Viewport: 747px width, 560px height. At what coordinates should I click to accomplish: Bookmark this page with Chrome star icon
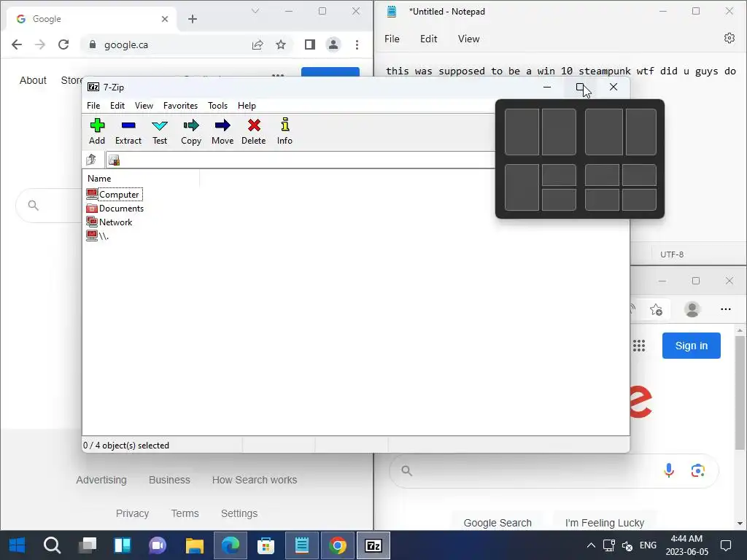(281, 44)
